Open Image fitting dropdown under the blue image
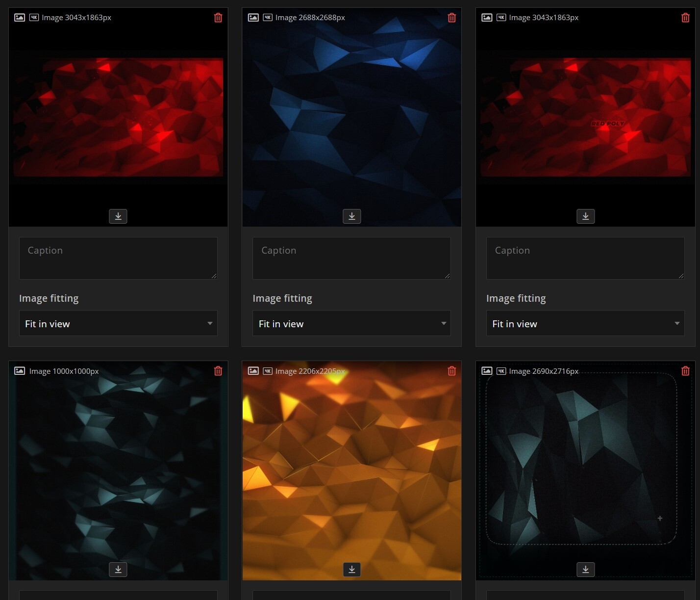The image size is (700, 600). [x=351, y=323]
